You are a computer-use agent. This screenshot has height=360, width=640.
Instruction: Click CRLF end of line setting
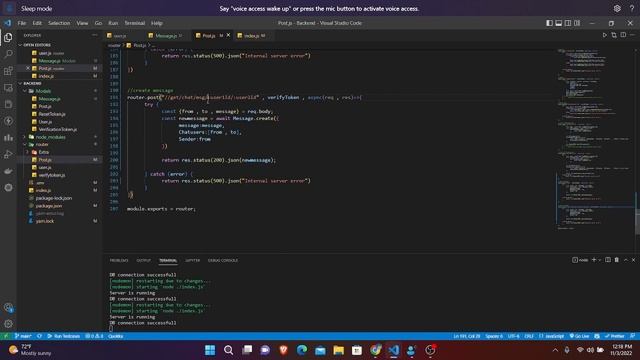[529, 336]
